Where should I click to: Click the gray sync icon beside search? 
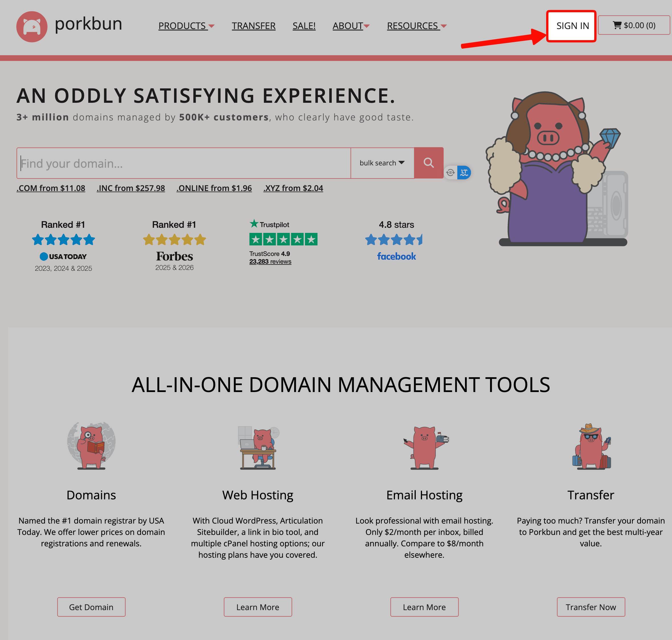coord(450,172)
